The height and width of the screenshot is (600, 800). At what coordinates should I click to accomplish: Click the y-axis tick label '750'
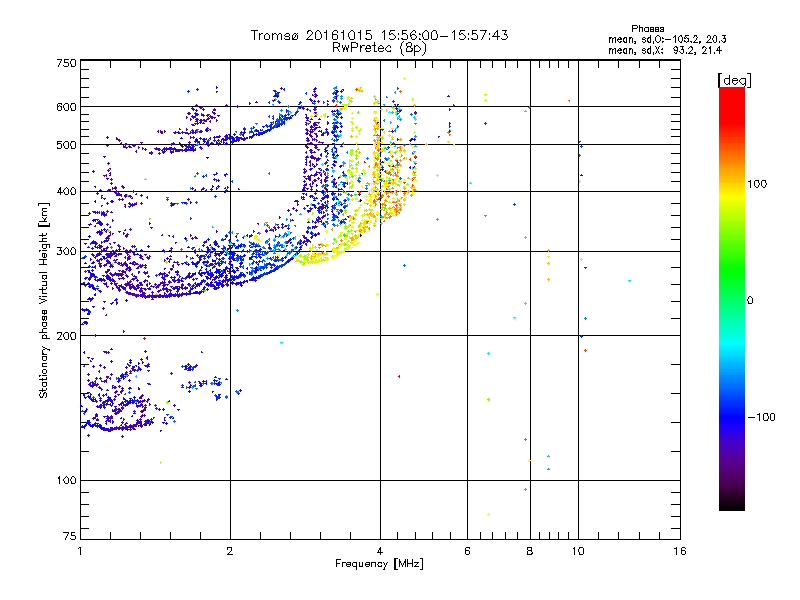click(66, 63)
